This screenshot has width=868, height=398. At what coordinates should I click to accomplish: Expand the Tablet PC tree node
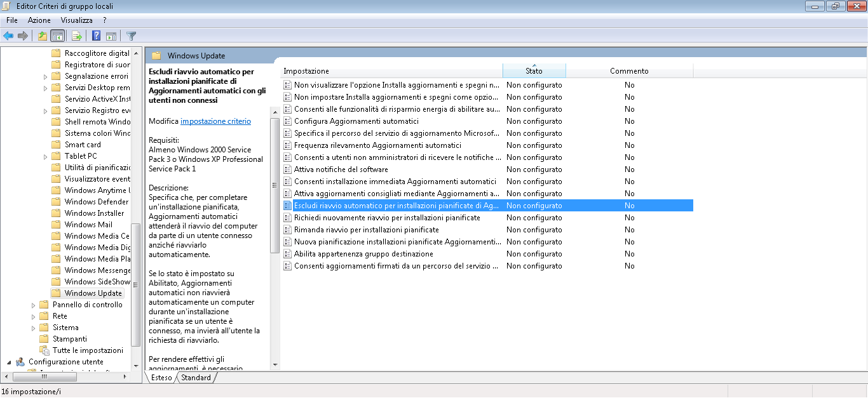click(46, 156)
